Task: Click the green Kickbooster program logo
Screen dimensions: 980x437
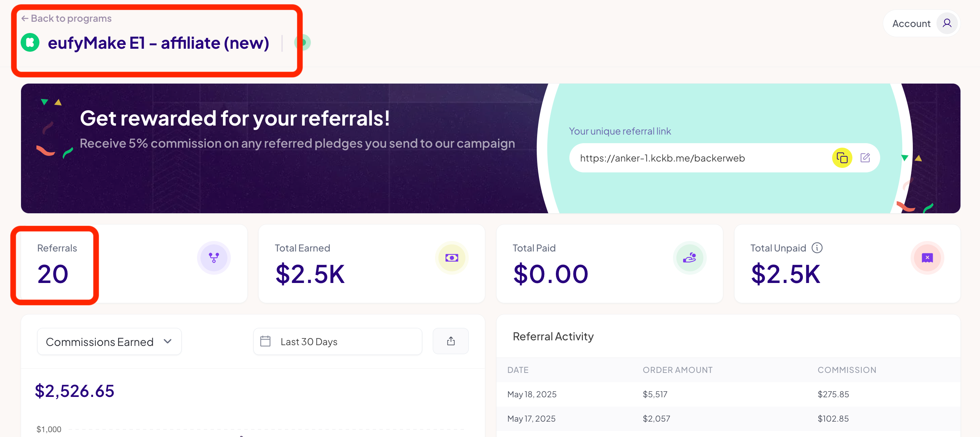Action: 30,43
